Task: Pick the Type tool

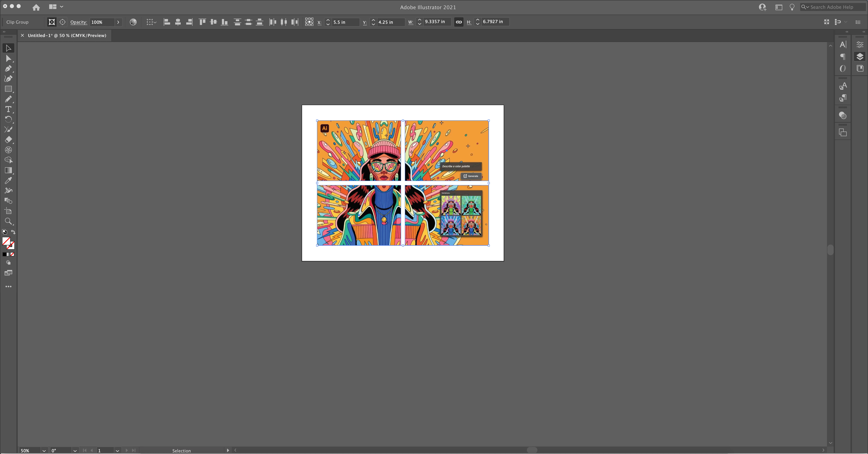Action: (x=8, y=109)
